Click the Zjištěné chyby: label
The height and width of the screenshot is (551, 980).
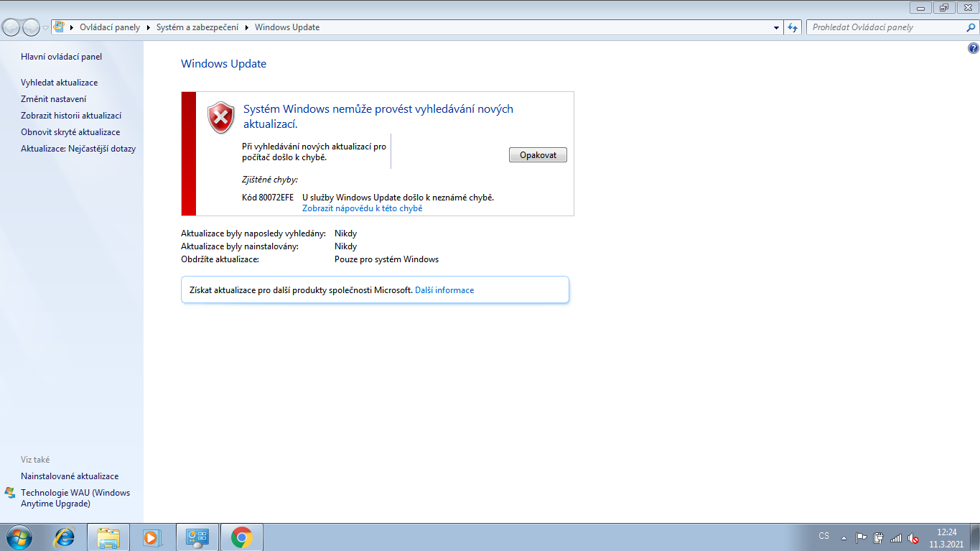pos(270,180)
